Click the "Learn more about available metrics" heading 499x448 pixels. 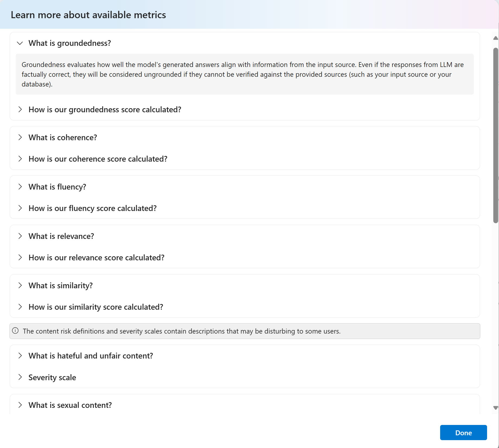pos(88,15)
